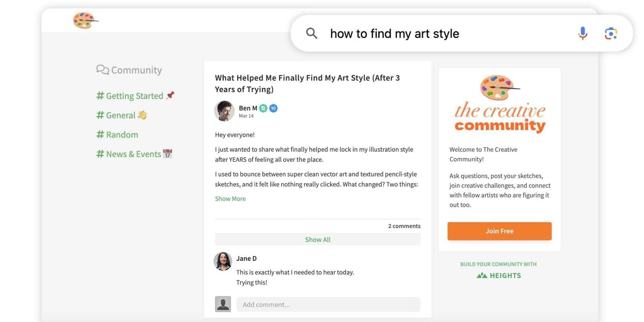Click the Add comment input field
Image resolution: width=644 pixels, height=322 pixels.
pyautogui.click(x=328, y=305)
